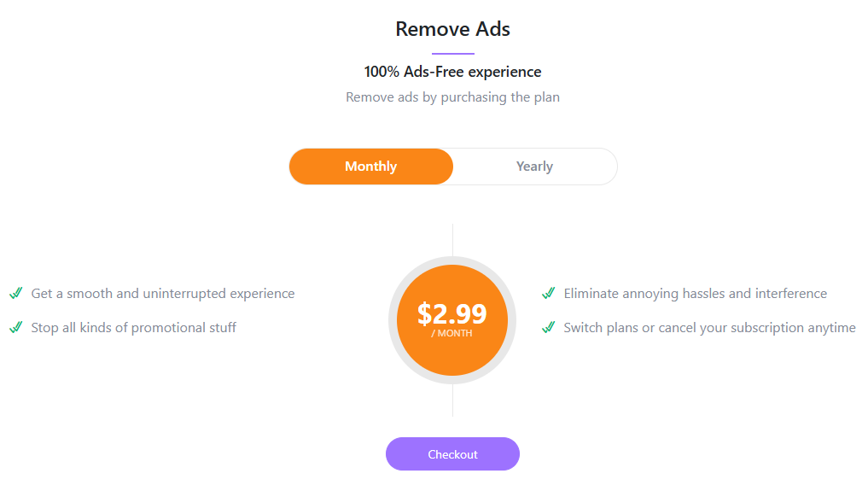Image resolution: width=868 pixels, height=497 pixels.
Task: Click the vertical divider line below price circle
Action: point(452,400)
